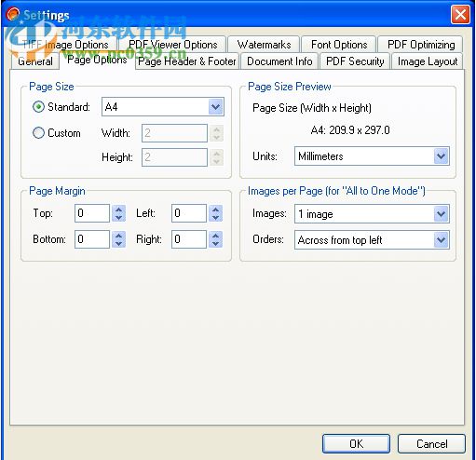
Task: Select the Standard page size radio button
Action: (38, 107)
